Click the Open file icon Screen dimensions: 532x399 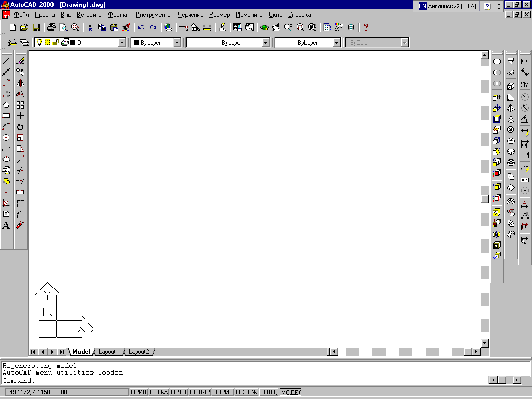coord(24,28)
